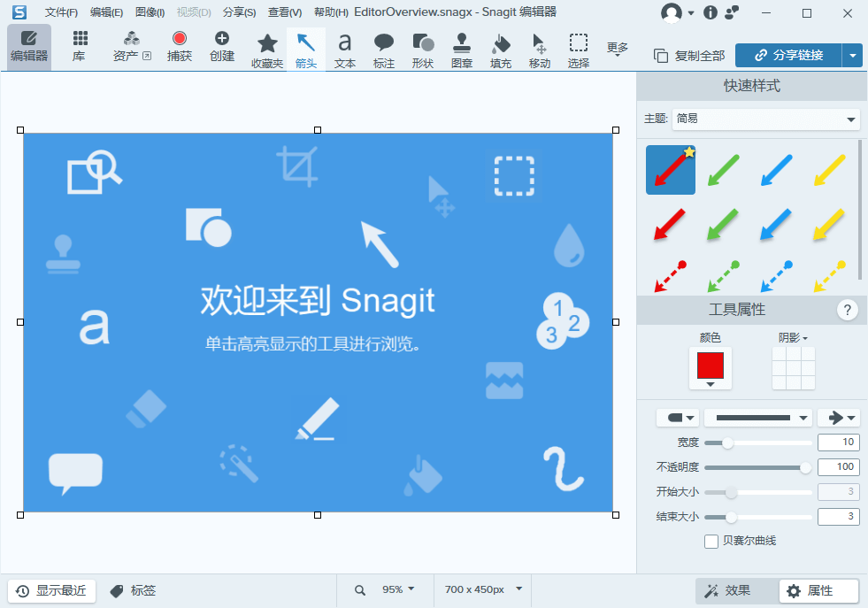Switch to the 库 tab
The image size is (868, 608).
pos(78,48)
